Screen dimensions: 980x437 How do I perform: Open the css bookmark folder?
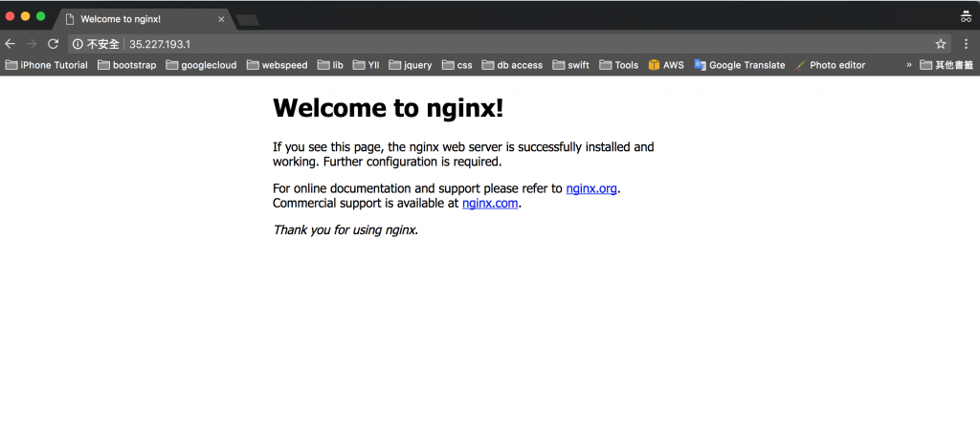coord(457,65)
